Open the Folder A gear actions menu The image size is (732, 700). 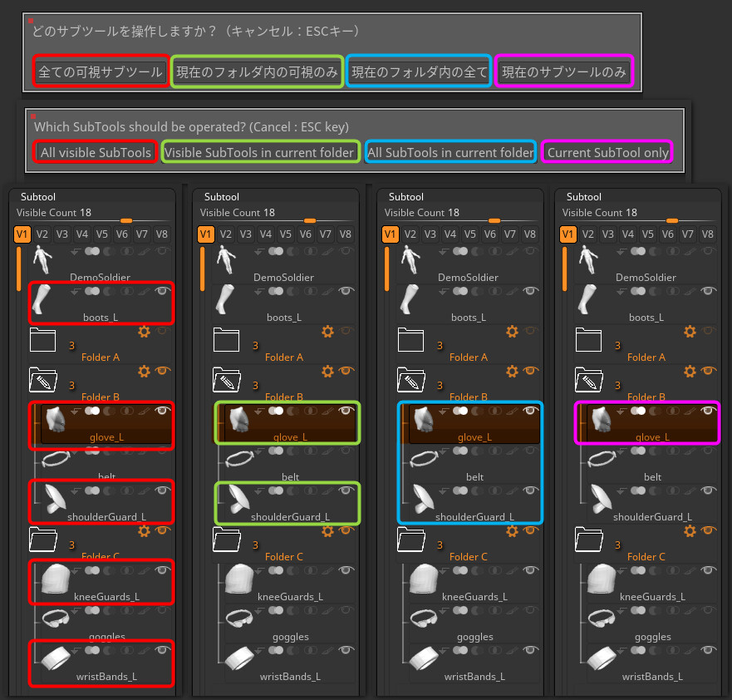coord(143,332)
